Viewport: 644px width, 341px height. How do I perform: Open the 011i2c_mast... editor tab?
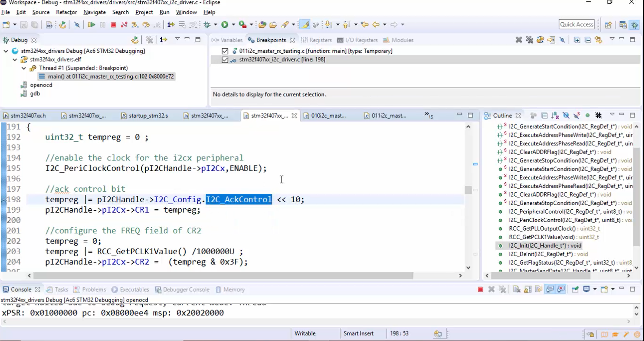386,116
